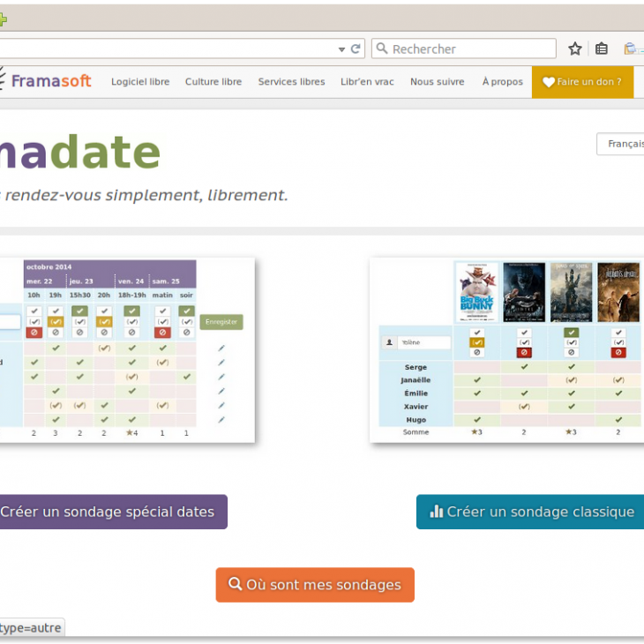This screenshot has height=644, width=644.
Task: Click the bar chart icon for sondage classique
Action: (436, 512)
